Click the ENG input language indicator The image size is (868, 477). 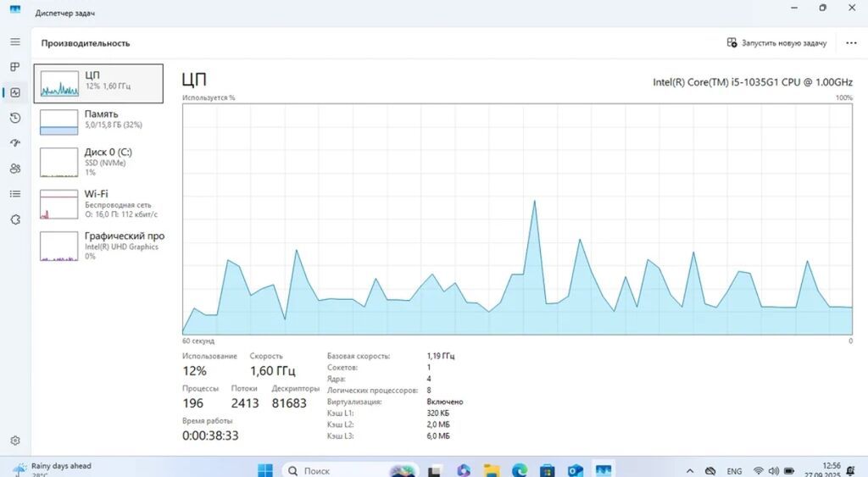(x=734, y=471)
